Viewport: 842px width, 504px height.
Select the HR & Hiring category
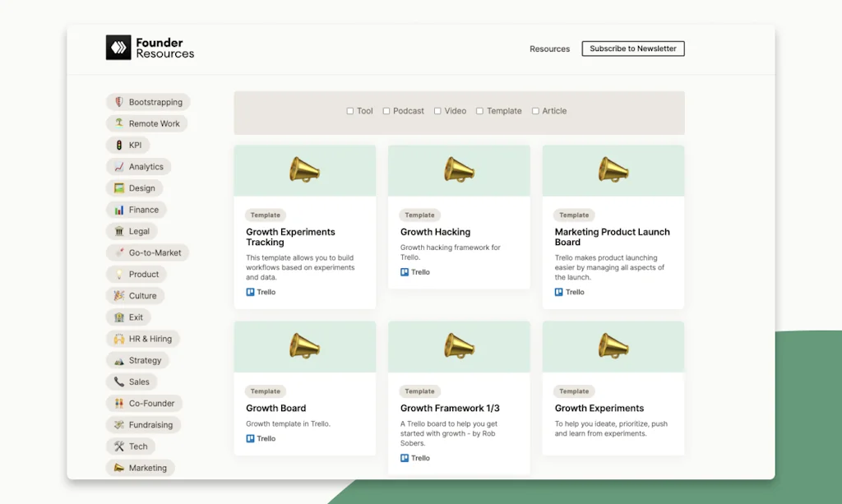coord(142,338)
